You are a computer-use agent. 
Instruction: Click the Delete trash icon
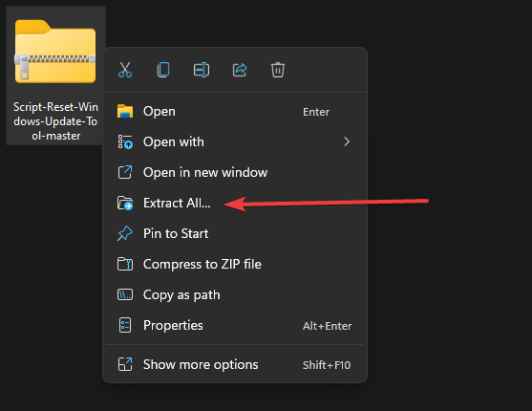tap(278, 70)
